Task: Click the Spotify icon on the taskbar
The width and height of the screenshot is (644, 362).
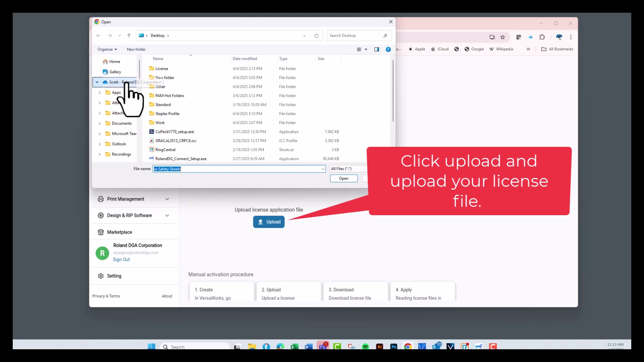Action: (x=365, y=347)
